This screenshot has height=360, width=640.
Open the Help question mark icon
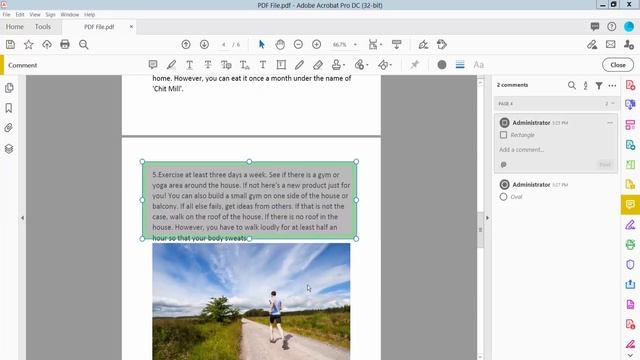(611, 27)
